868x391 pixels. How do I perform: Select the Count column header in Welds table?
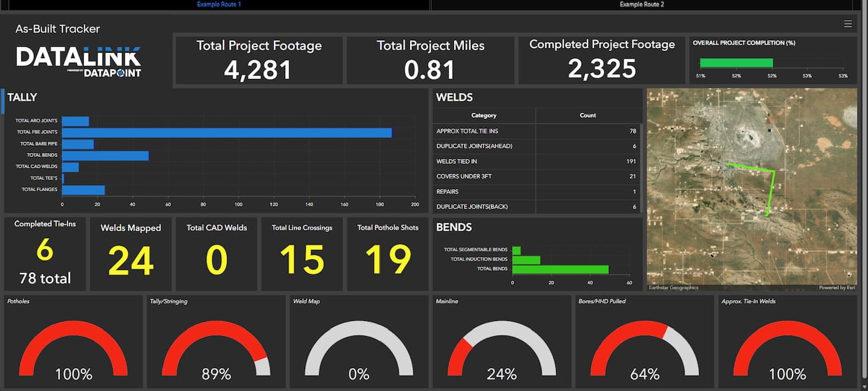[588, 116]
